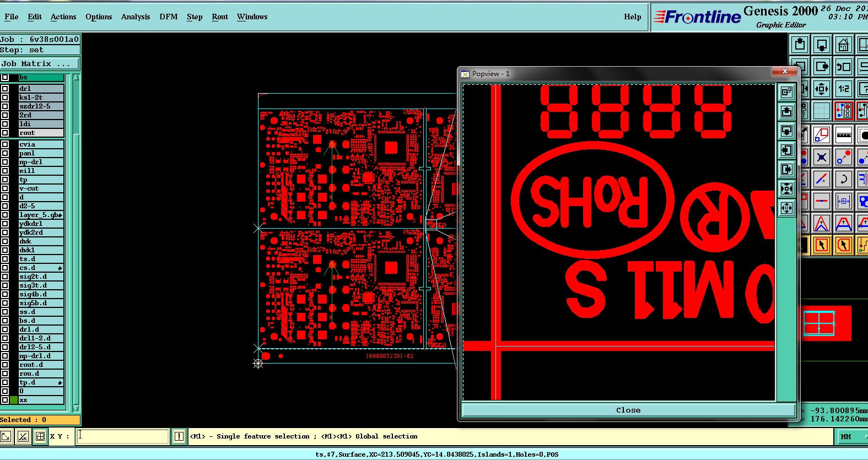Toggle the checkbox for layer sig2t.d
868x460 pixels.
point(5,277)
